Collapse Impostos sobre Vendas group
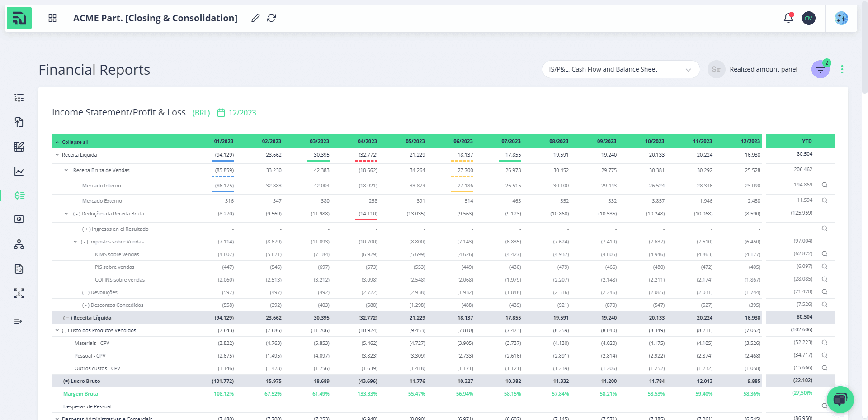The image size is (868, 420). 75,242
